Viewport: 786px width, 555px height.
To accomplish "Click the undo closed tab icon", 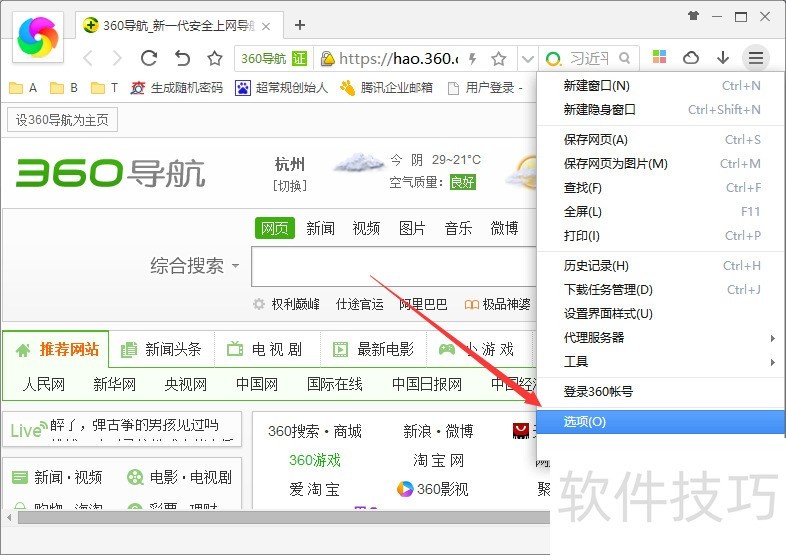I will pyautogui.click(x=182, y=58).
